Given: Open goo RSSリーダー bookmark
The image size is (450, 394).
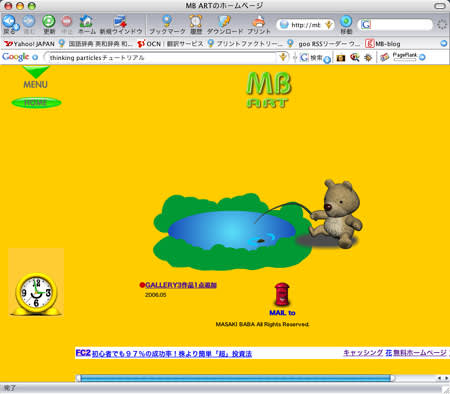Looking at the screenshot, I should (324, 44).
